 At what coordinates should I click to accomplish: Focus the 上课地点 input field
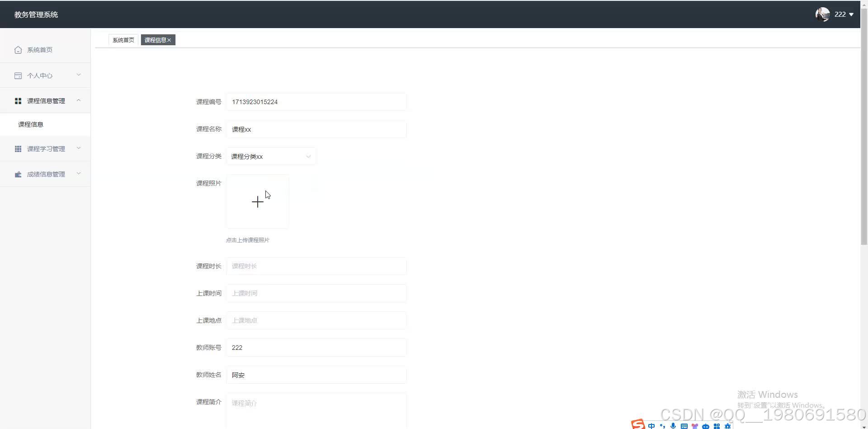(x=316, y=320)
